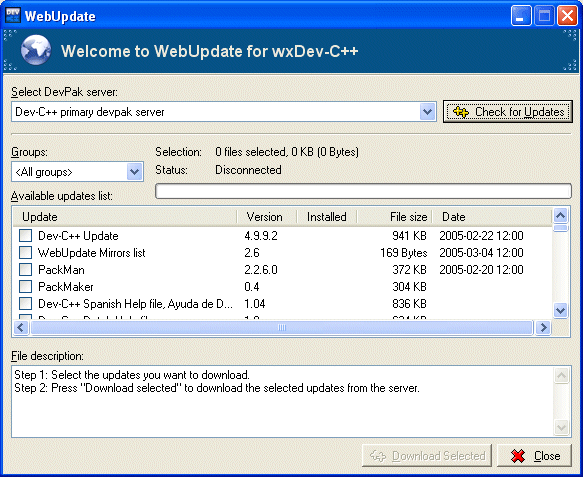Expand the Groups combo box
The width and height of the screenshot is (583, 477).
tap(134, 172)
